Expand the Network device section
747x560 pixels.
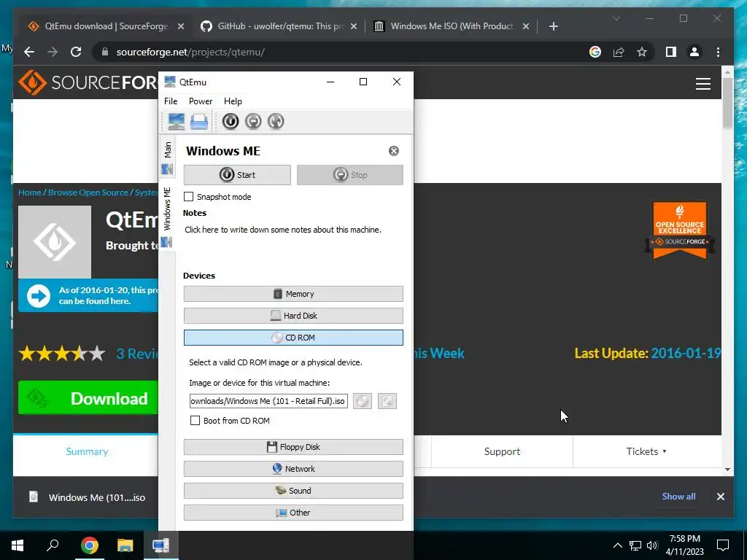(x=293, y=469)
